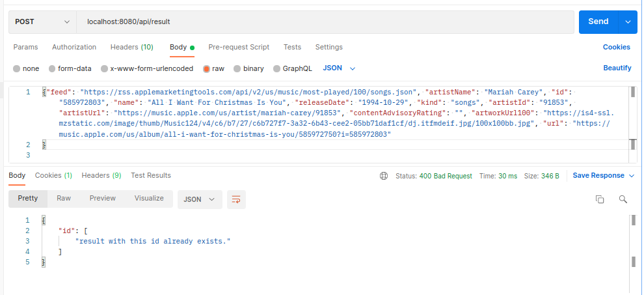Open the response Cookies (1) tab
The width and height of the screenshot is (644, 295).
tap(53, 175)
